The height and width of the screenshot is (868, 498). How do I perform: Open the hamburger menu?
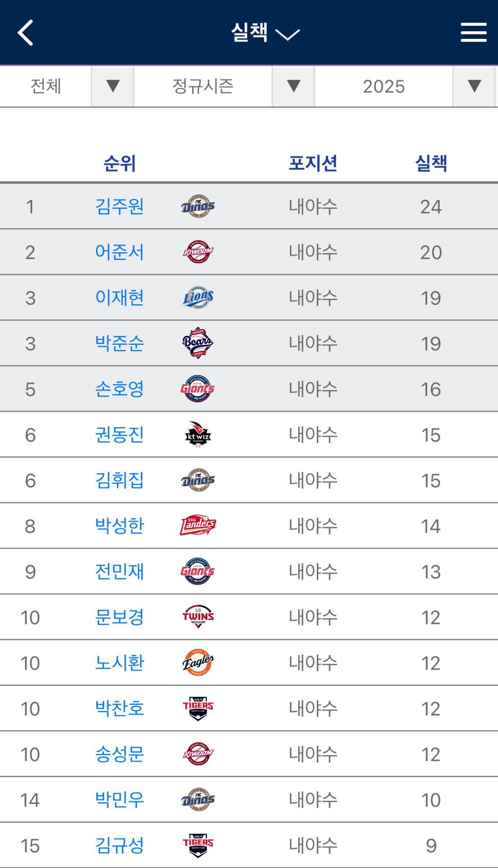tap(473, 33)
